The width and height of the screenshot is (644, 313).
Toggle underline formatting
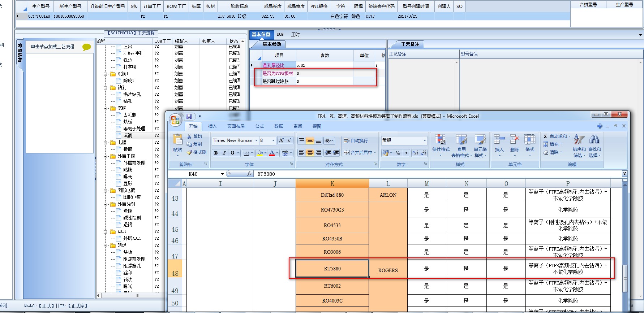coord(232,153)
